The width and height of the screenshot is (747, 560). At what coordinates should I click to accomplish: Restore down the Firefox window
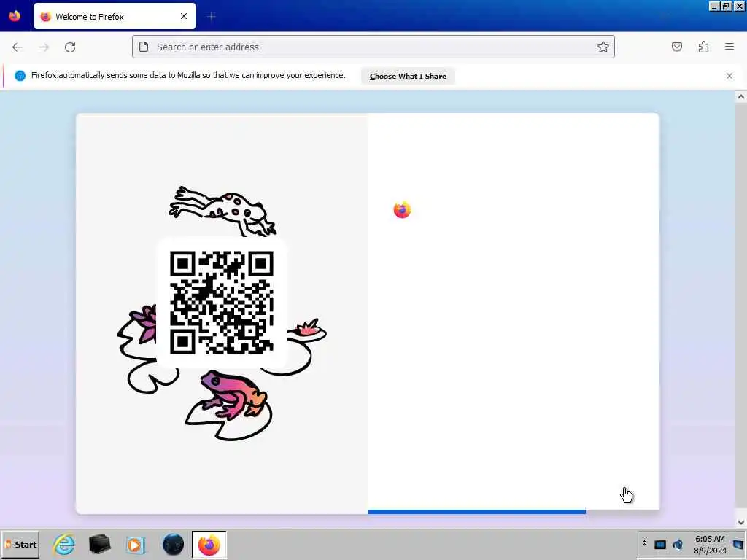pos(726,6)
